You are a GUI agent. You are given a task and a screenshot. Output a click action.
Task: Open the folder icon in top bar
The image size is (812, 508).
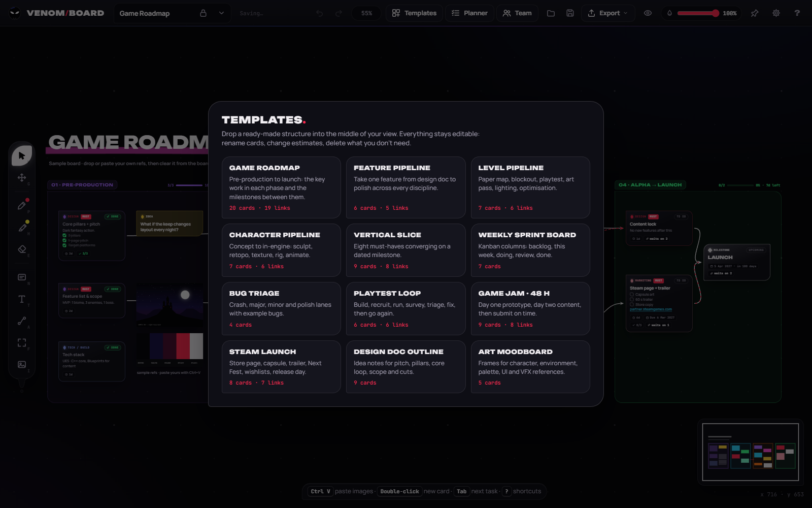tap(551, 13)
